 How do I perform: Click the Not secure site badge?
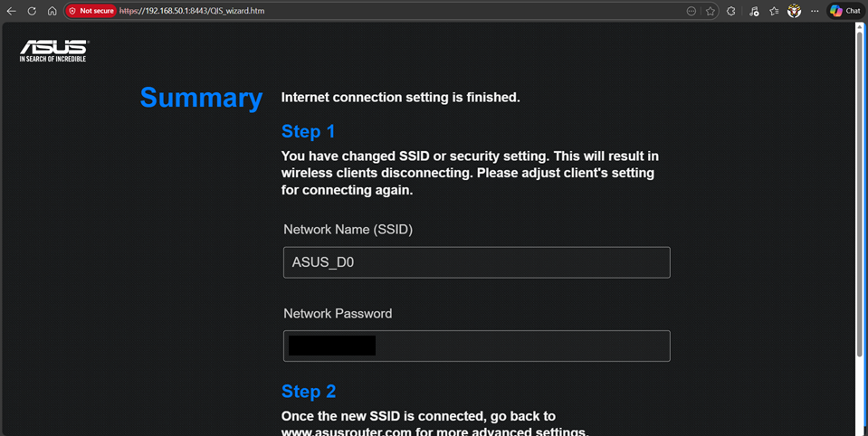(x=91, y=11)
